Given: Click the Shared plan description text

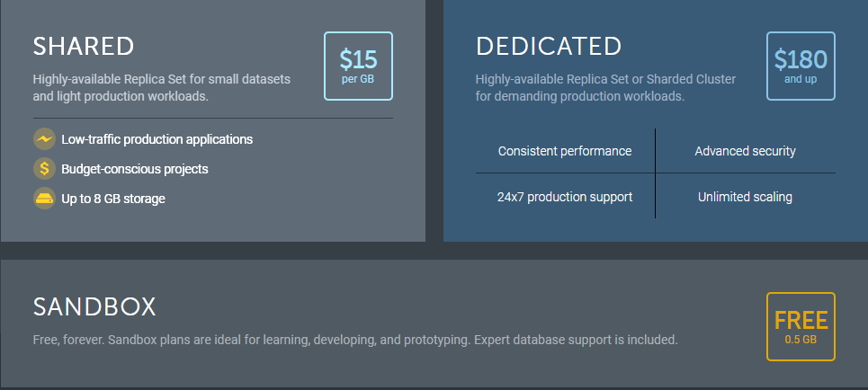Looking at the screenshot, I should pyautogui.click(x=162, y=87).
